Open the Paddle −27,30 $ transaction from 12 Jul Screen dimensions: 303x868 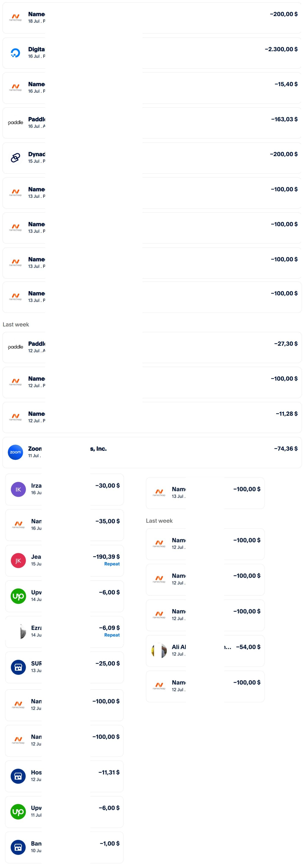pyautogui.click(x=152, y=347)
